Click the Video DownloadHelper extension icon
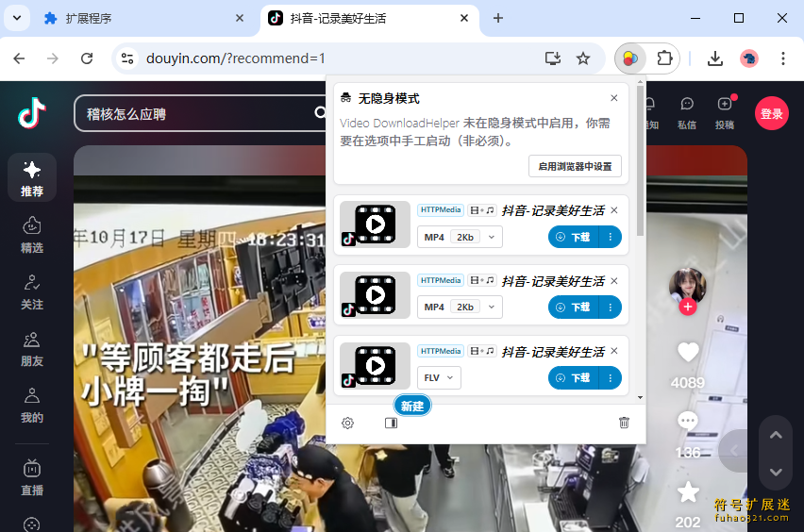Image resolution: width=804 pixels, height=532 pixels. 629,58
